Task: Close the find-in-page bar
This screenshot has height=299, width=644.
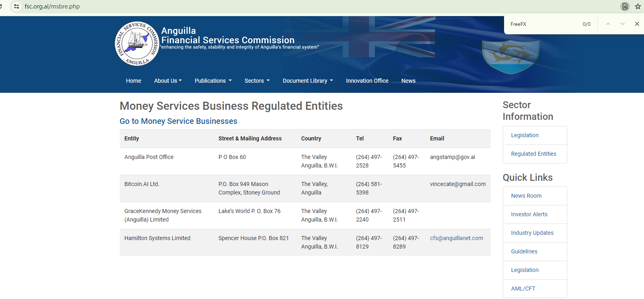Action: point(637,24)
